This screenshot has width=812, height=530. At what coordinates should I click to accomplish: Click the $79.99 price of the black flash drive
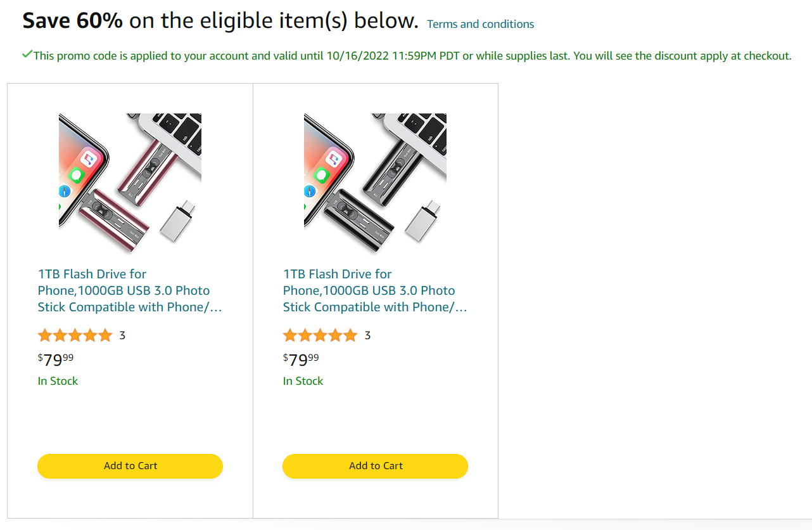(301, 359)
